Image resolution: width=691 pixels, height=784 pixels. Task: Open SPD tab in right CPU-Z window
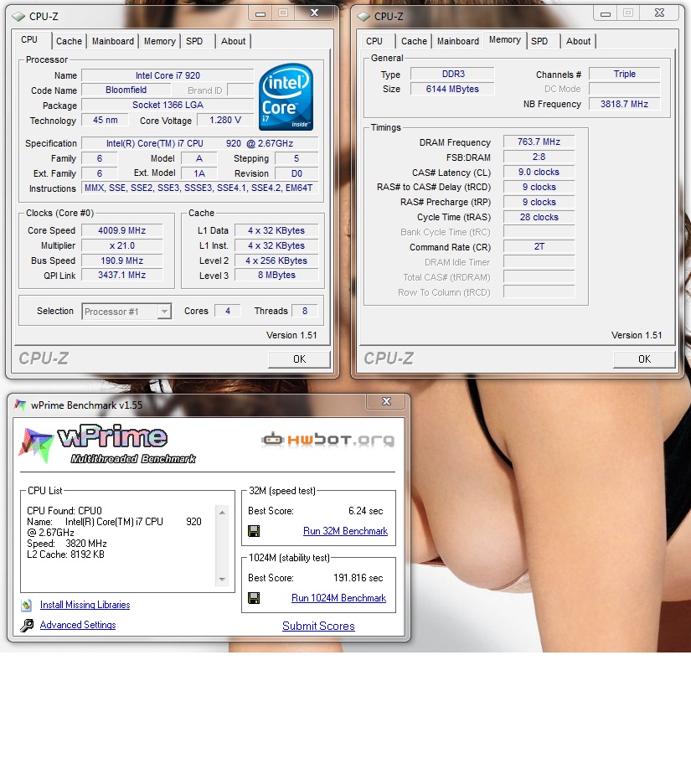point(539,41)
